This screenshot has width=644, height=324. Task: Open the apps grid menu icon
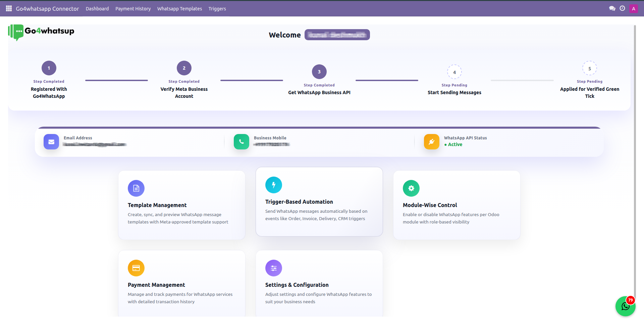9,8
